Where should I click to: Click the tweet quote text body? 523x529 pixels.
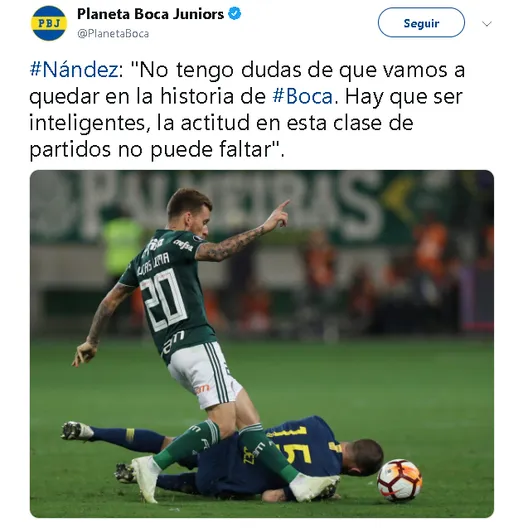coord(247,110)
